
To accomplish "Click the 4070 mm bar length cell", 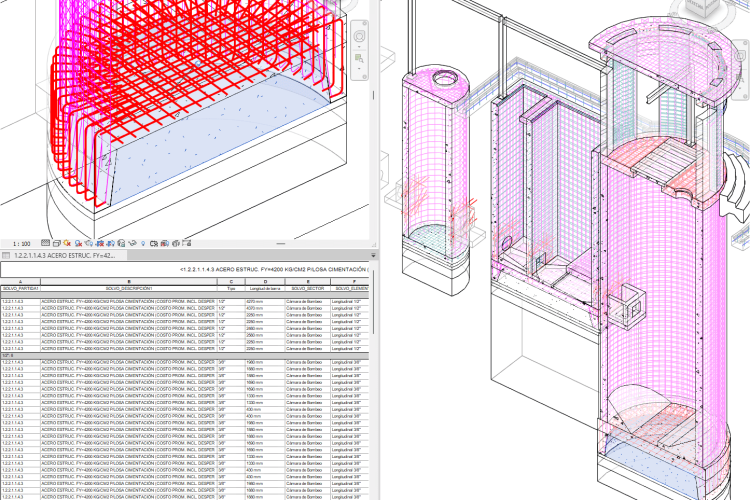I will 265,309.
